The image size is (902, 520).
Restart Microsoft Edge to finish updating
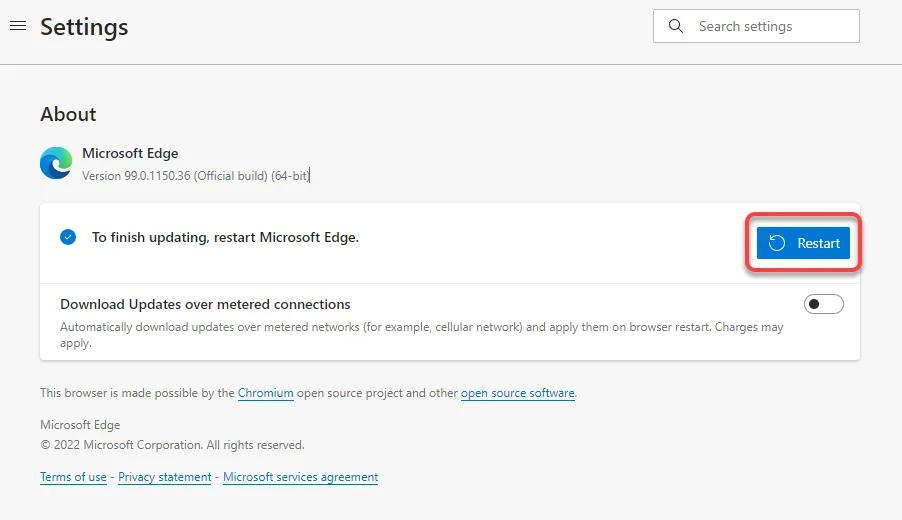pyautogui.click(x=803, y=243)
